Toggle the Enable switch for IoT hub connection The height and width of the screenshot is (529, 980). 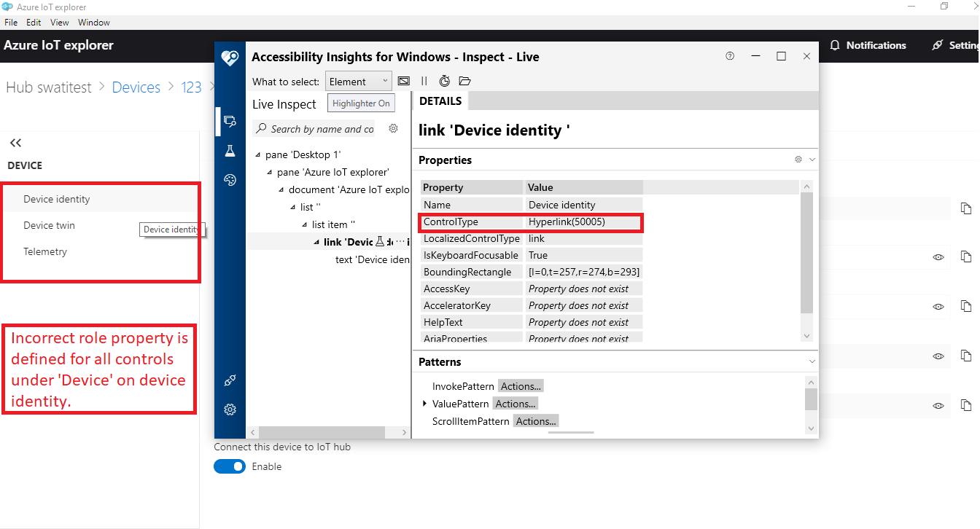(x=229, y=466)
